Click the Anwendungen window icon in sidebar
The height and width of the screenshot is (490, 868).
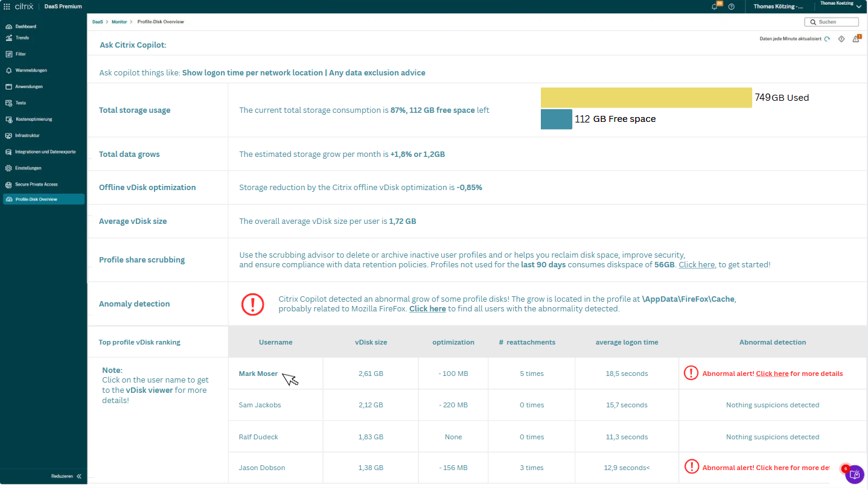[x=9, y=87]
